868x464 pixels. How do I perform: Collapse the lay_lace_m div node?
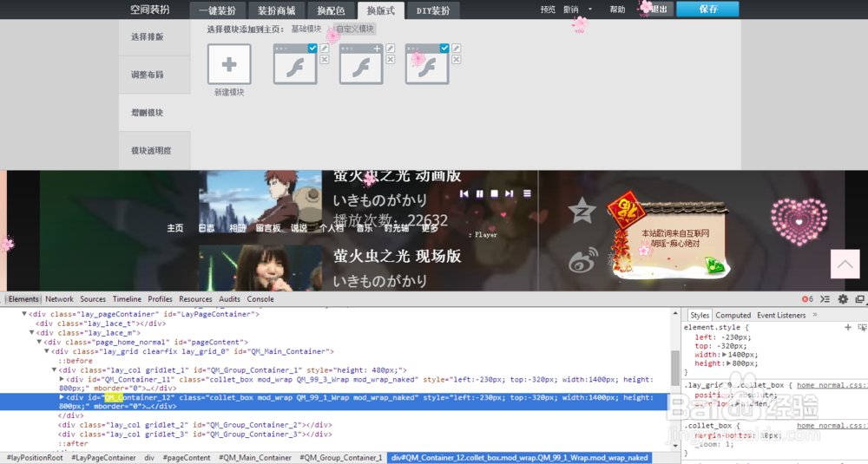[31, 333]
